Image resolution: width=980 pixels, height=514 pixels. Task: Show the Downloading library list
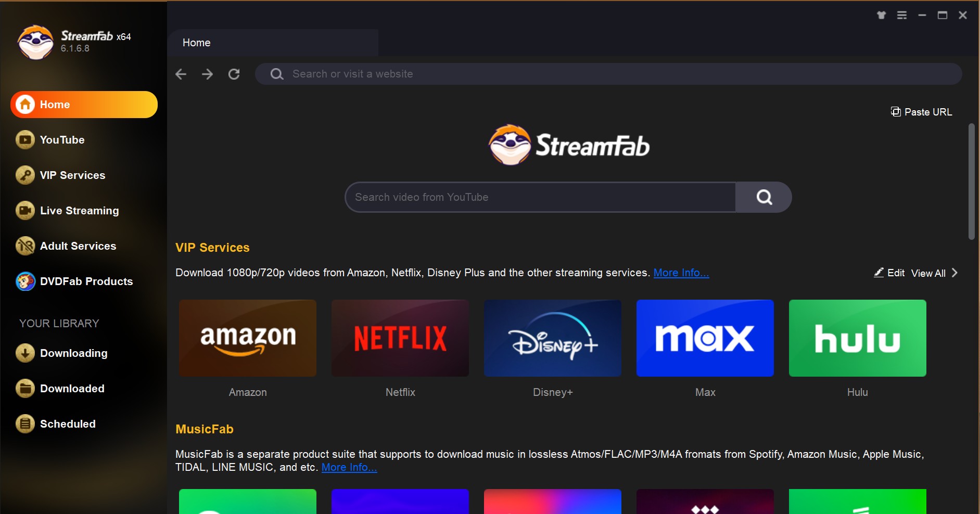84,353
